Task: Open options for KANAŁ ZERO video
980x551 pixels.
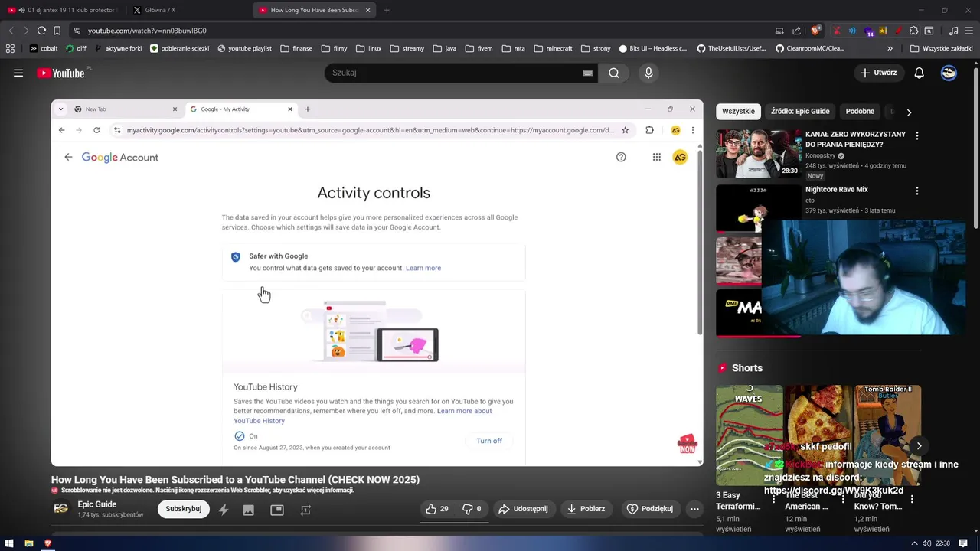Action: coord(916,135)
